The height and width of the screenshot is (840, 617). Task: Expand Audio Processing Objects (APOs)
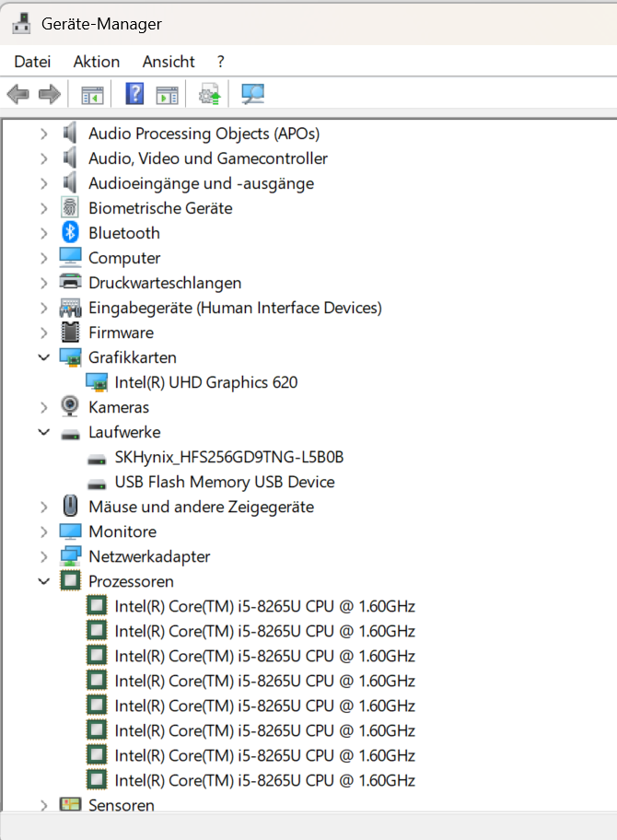pyautogui.click(x=44, y=134)
